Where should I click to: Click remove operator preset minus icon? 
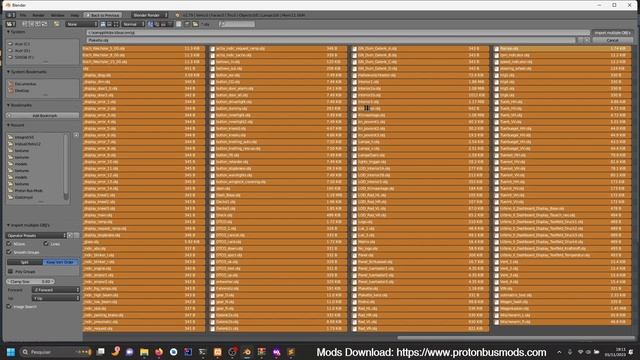click(76, 236)
